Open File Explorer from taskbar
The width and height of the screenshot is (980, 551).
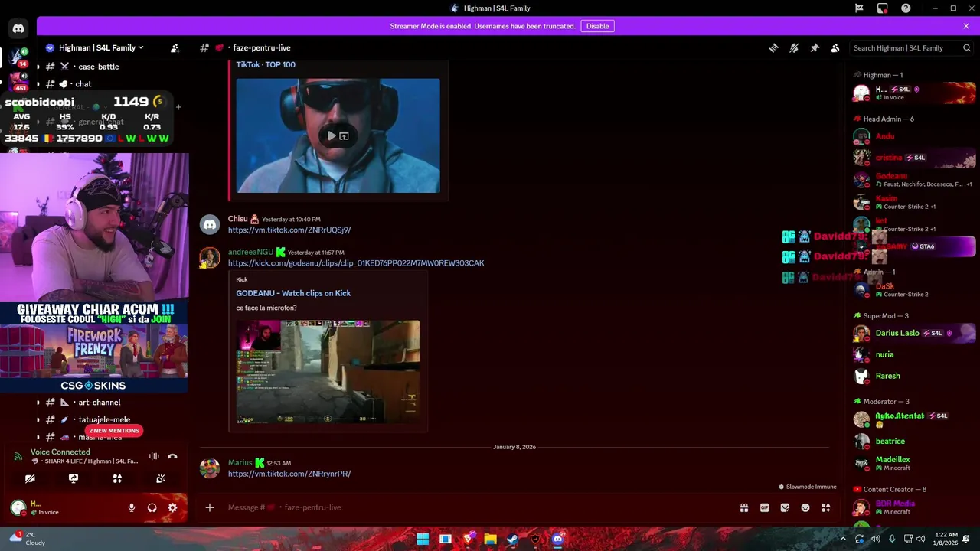click(x=490, y=539)
